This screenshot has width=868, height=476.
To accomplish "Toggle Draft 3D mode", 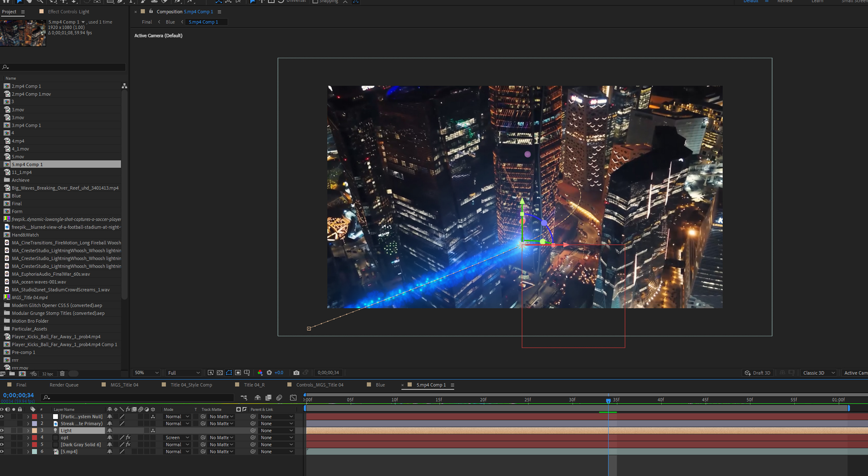I will pos(757,372).
